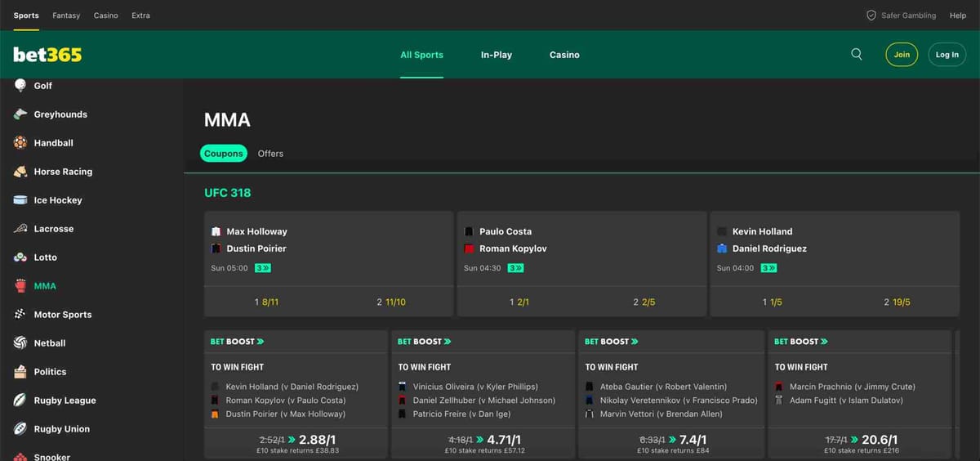Viewport: 980px width, 461px height.
Task: Click the Join button
Action: (x=902, y=55)
